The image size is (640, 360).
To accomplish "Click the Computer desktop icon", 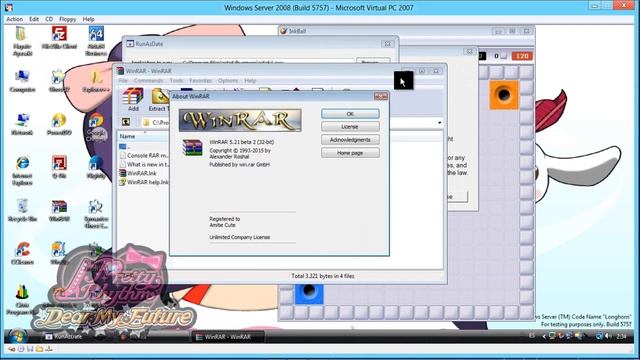I will pos(22,81).
